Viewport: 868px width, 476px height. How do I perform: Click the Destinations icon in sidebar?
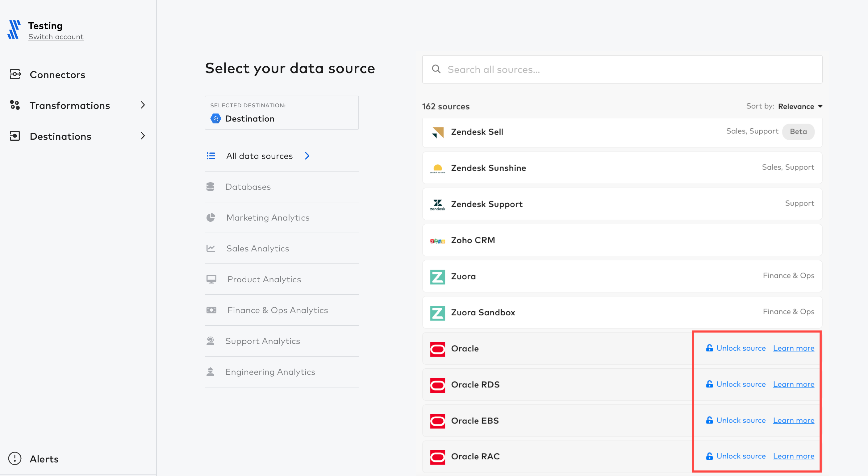pos(15,135)
